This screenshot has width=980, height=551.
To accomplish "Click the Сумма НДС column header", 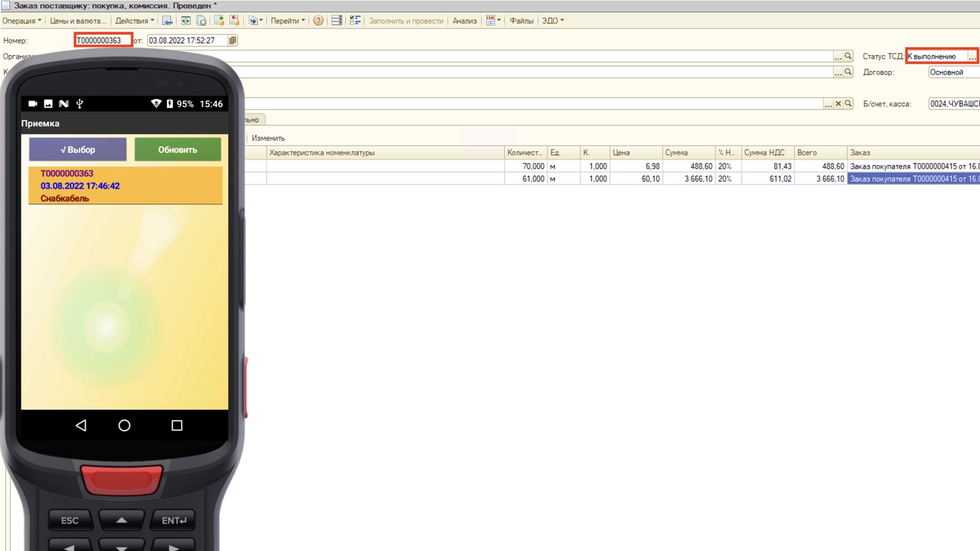I will click(767, 153).
